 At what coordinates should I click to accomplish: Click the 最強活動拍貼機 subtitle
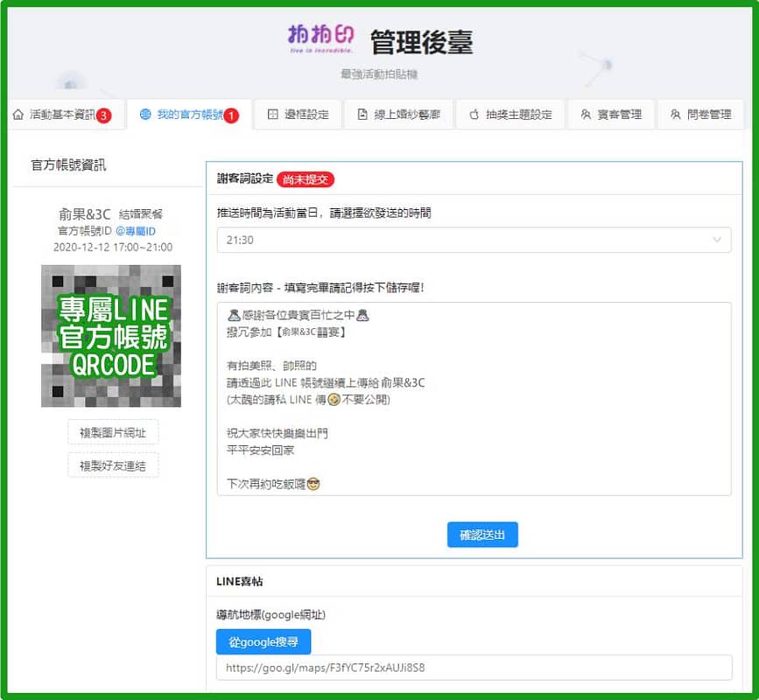(379, 74)
